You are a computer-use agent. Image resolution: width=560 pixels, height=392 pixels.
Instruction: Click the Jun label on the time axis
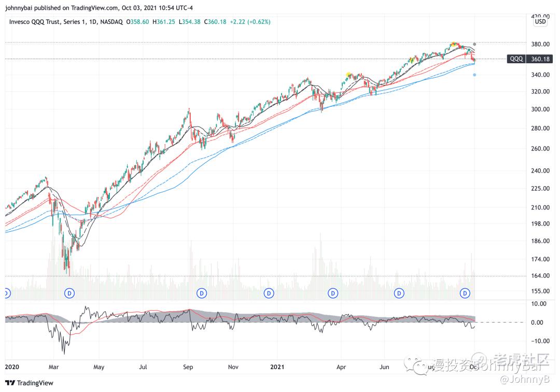pos(384,367)
